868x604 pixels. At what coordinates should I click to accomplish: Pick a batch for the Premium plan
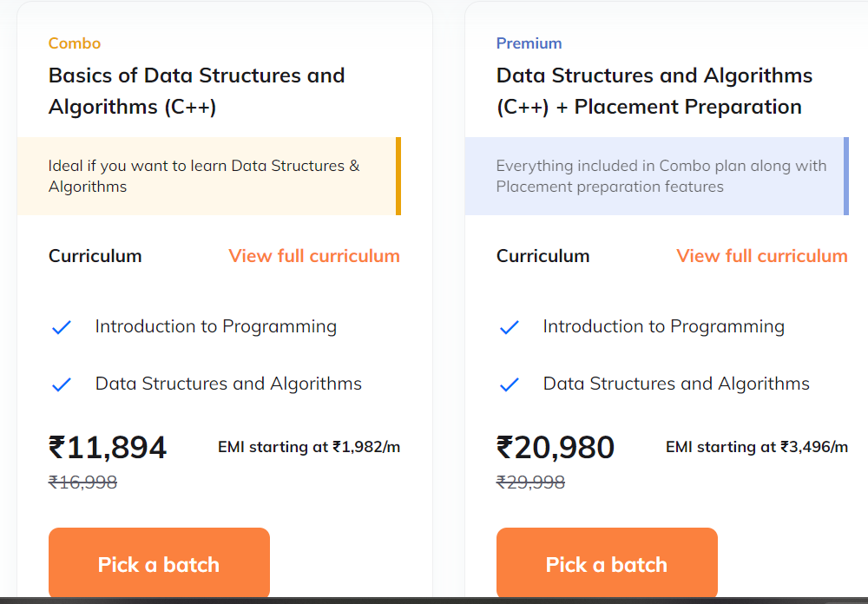pos(608,563)
